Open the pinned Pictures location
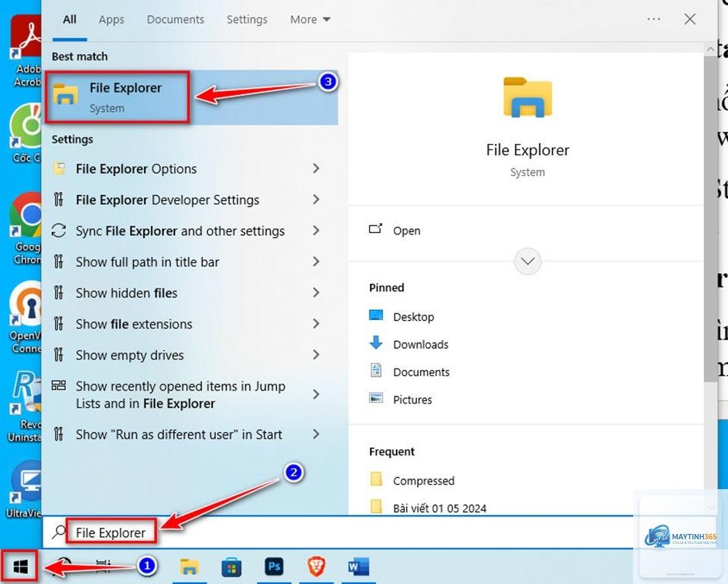Viewport: 728px width, 584px height. tap(413, 400)
